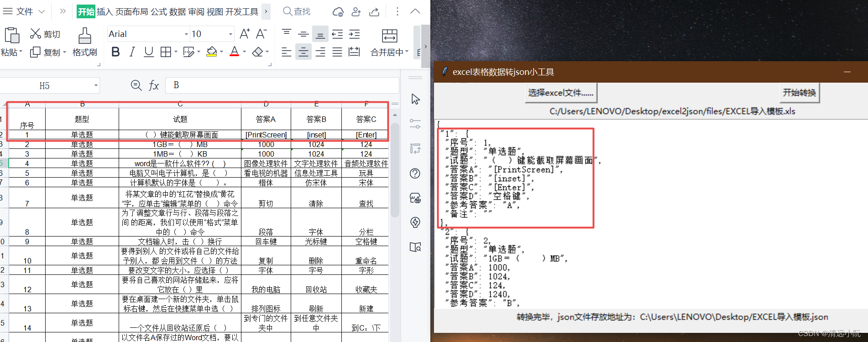Switch to the 插入 tab
The height and width of the screenshot is (342, 868).
point(105,11)
